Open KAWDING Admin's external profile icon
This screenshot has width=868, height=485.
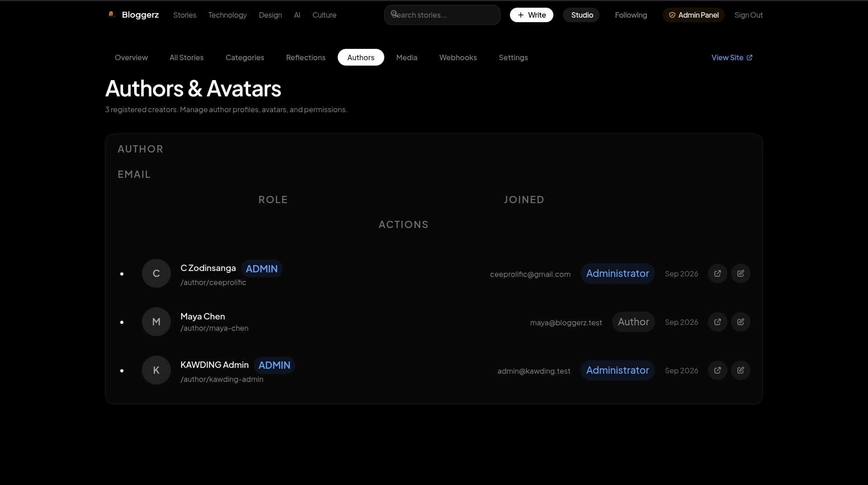point(717,370)
